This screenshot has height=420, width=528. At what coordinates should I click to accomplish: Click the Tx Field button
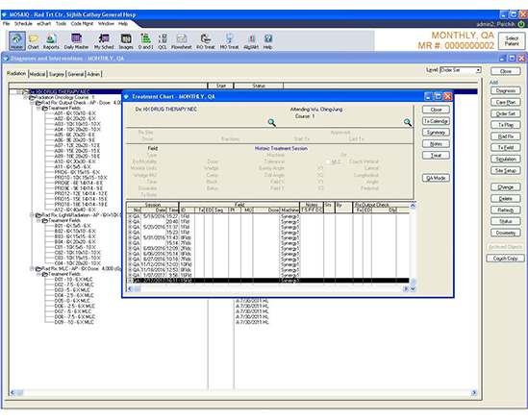[x=506, y=147]
